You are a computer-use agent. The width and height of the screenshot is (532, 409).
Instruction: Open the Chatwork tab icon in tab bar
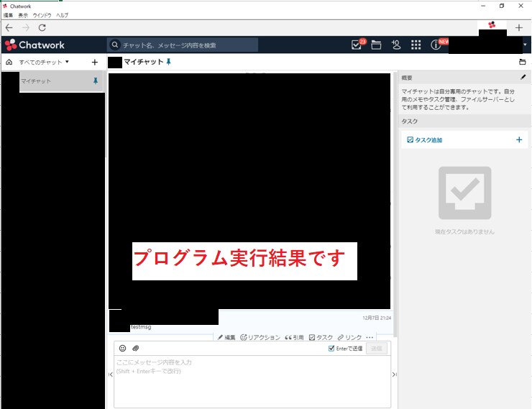pos(492,25)
